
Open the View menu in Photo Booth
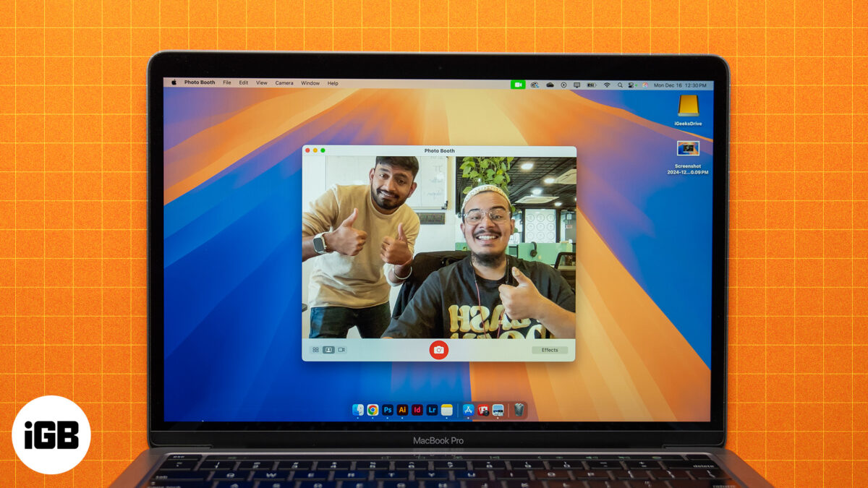click(261, 83)
